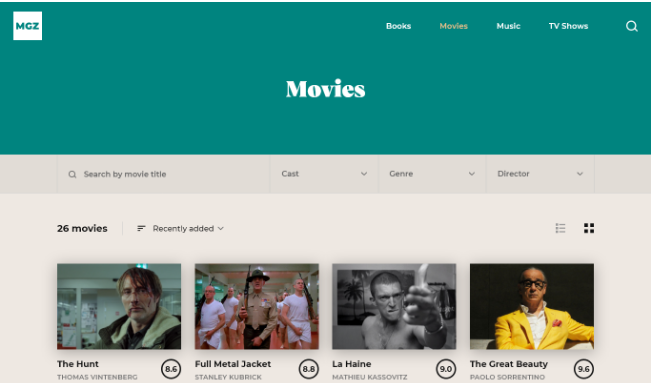Open the Movies section
Viewport: 651px width, 383px height.
tap(453, 26)
